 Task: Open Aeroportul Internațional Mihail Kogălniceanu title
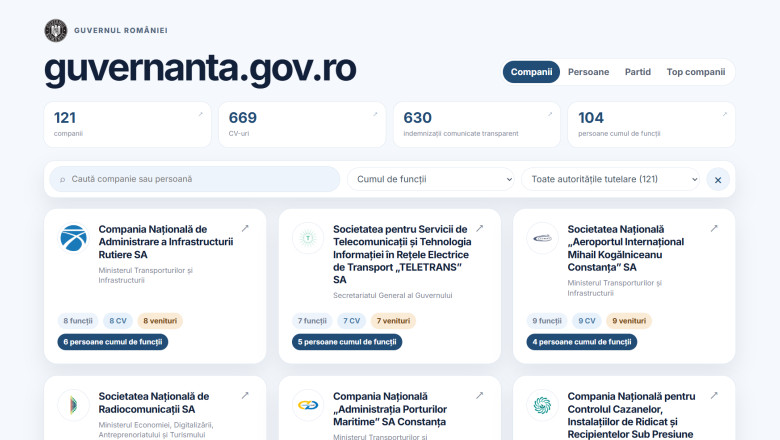tap(626, 248)
